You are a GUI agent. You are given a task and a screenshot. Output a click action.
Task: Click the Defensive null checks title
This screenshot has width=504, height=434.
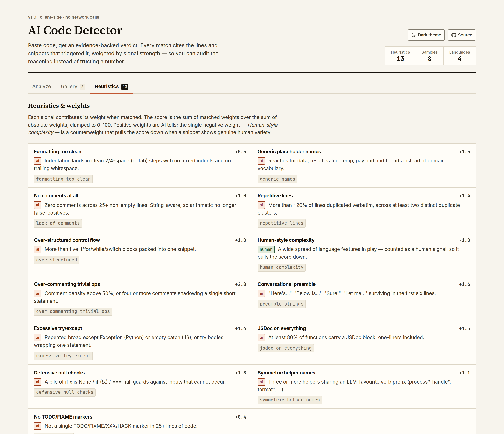click(59, 373)
